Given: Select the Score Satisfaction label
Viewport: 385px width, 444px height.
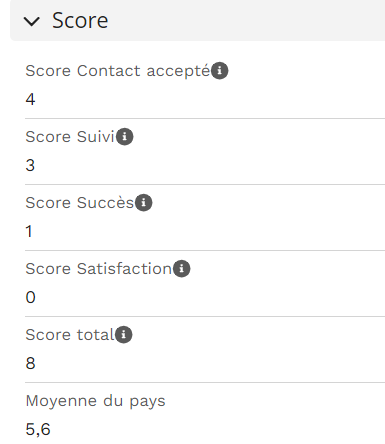Looking at the screenshot, I should (x=99, y=269).
